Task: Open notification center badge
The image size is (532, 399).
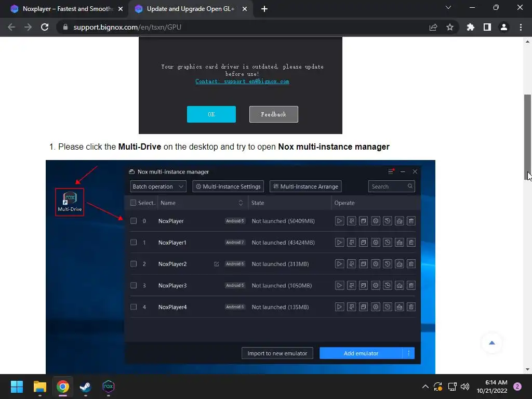Action: pyautogui.click(x=517, y=387)
